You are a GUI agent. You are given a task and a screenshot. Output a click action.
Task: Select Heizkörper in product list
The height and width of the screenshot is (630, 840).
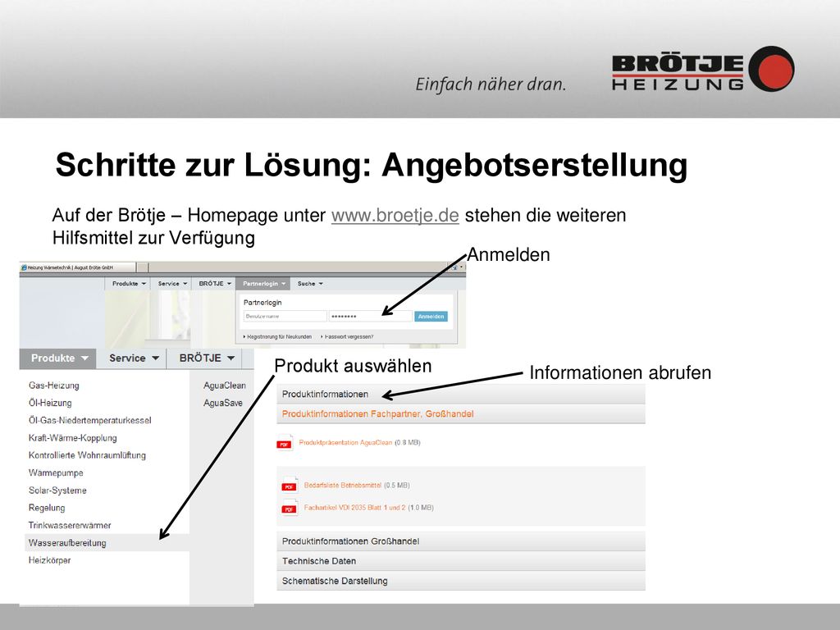tap(49, 560)
